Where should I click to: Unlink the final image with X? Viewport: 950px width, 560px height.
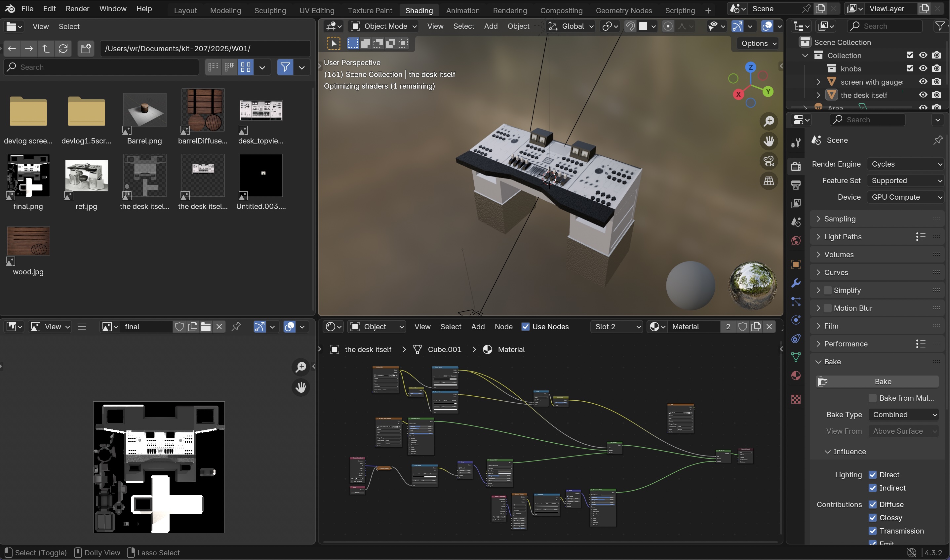point(219,327)
